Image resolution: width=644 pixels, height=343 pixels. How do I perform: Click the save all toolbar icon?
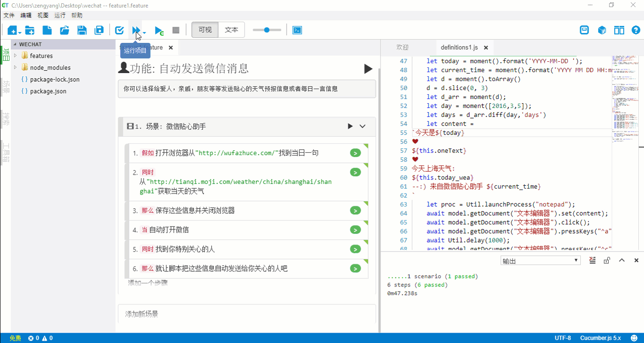pyautogui.click(x=99, y=30)
